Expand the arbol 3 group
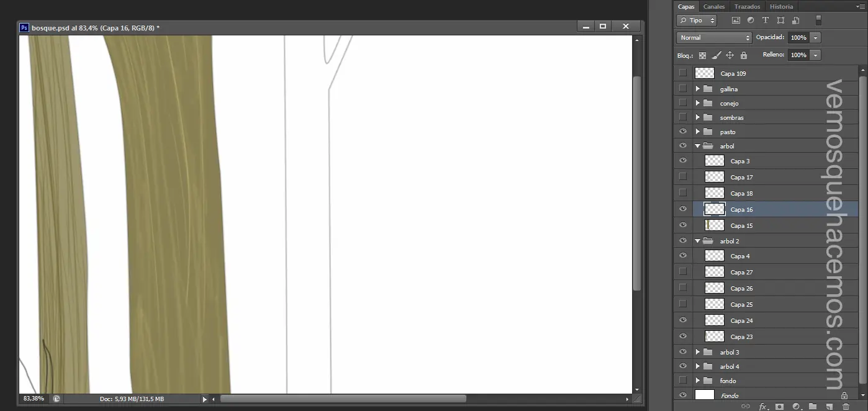The height and width of the screenshot is (411, 868). pyautogui.click(x=698, y=352)
